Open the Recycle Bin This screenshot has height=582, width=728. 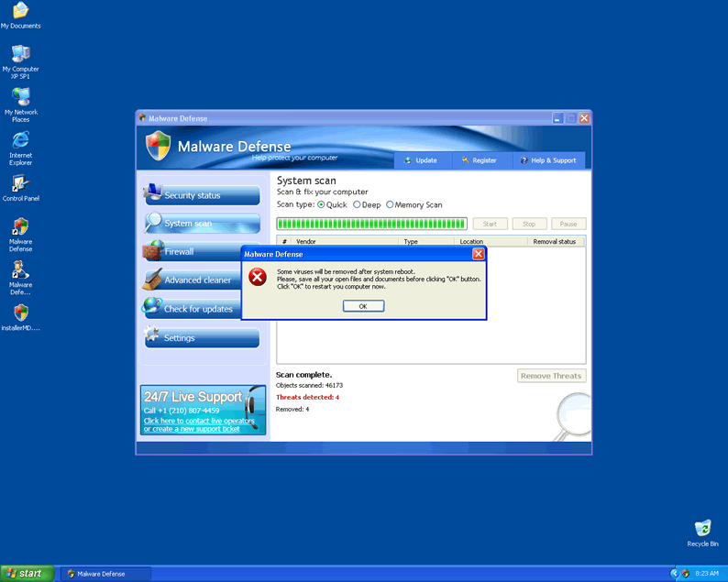point(702,529)
